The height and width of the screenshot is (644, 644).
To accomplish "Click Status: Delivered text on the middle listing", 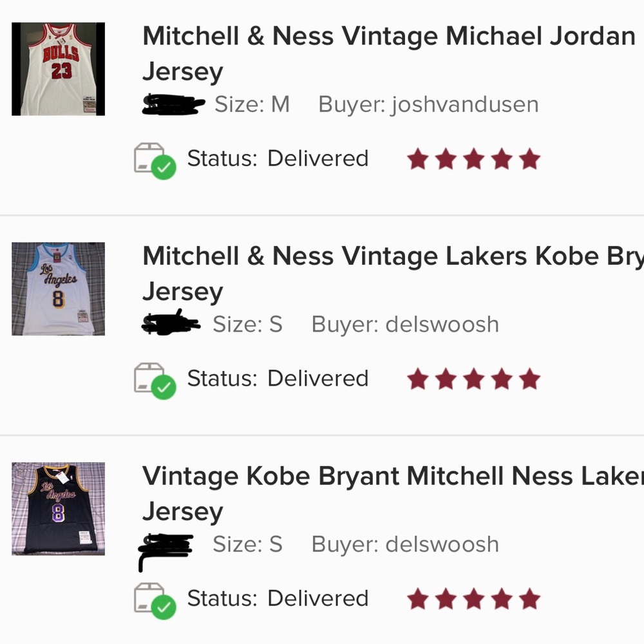I will [x=278, y=379].
